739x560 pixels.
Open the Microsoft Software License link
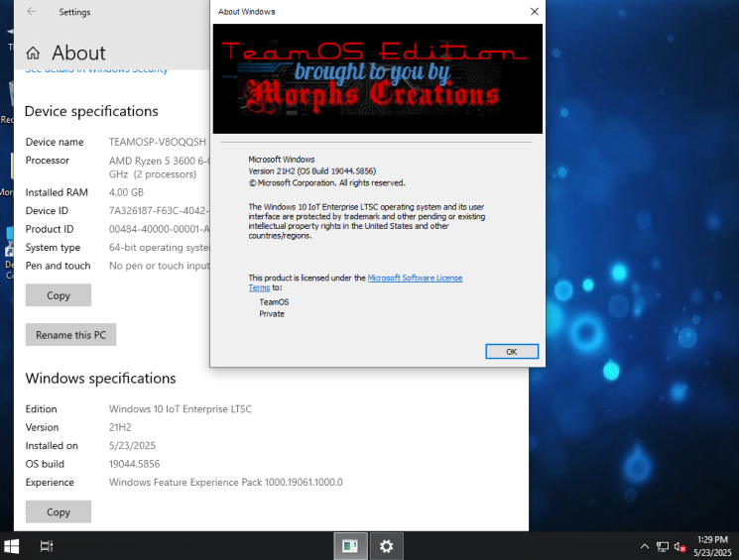click(x=415, y=278)
